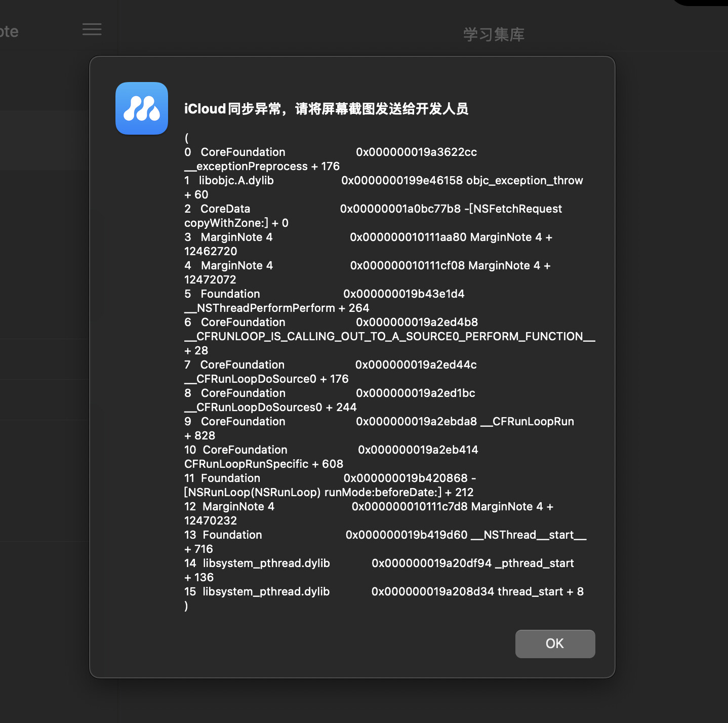Click the NSFetchRequest copyWithZone line
728x723 pixels.
coord(515,209)
